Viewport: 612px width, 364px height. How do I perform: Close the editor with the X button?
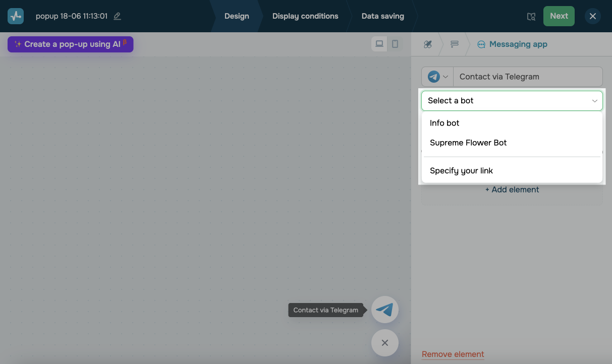pos(593,16)
